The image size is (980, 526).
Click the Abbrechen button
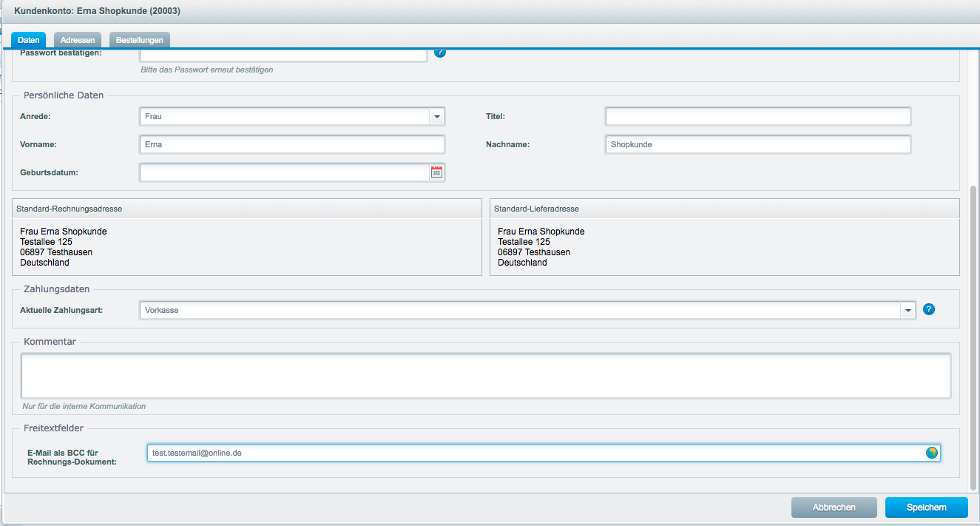tap(834, 508)
